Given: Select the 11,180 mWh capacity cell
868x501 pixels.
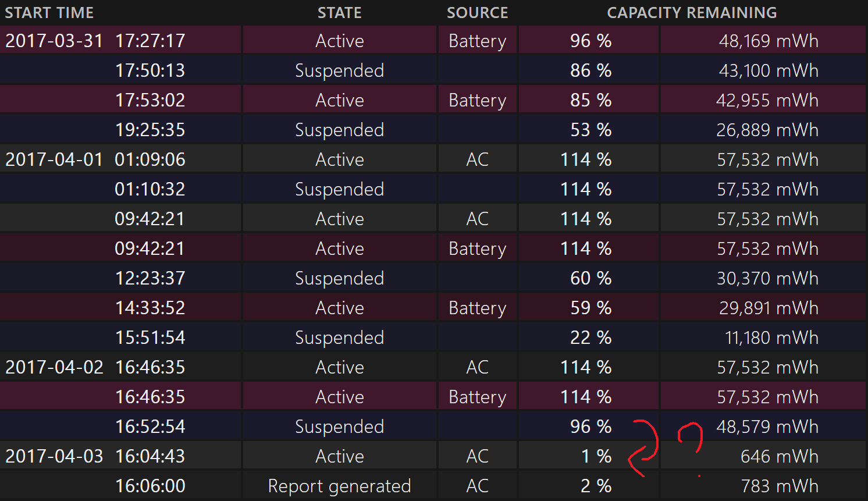Looking at the screenshot, I should [771, 337].
